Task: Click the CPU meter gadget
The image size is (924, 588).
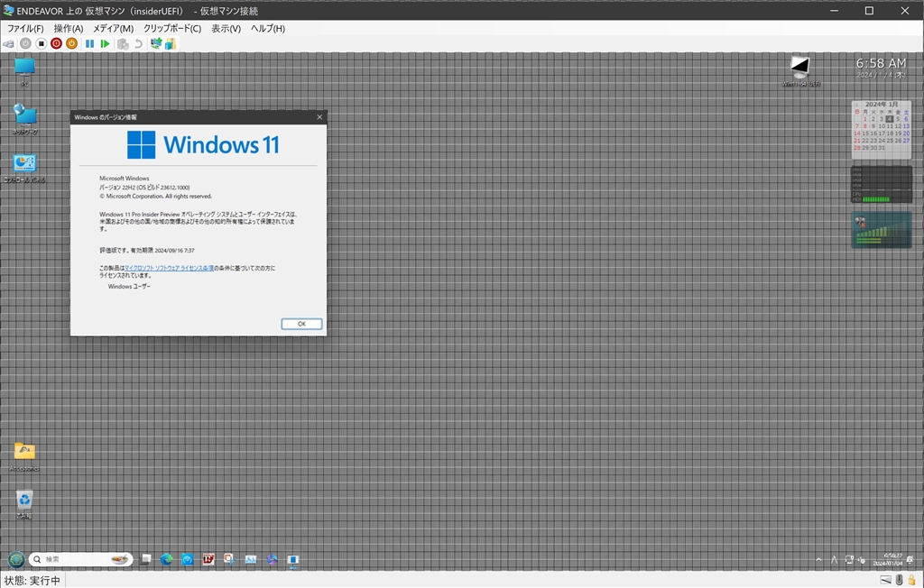Action: [882, 184]
